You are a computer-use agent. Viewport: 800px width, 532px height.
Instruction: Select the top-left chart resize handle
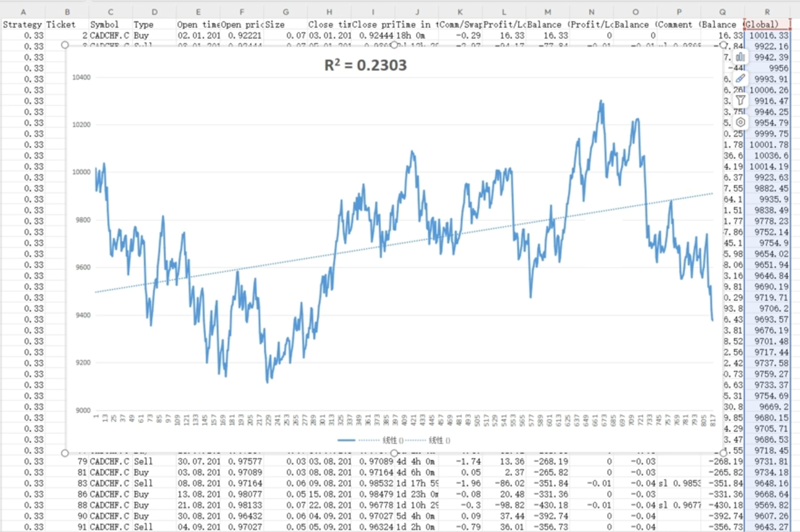65,45
